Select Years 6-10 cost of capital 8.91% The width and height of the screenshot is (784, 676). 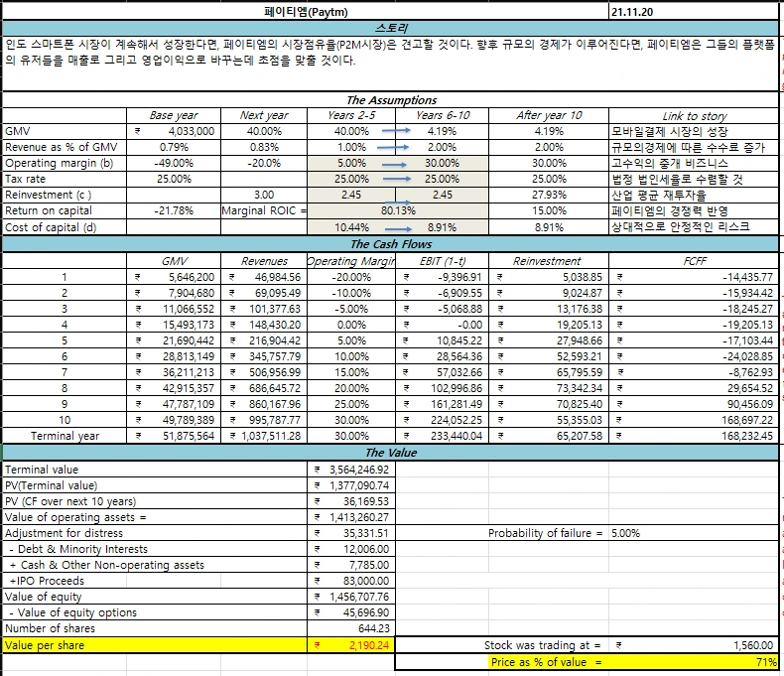coord(442,227)
